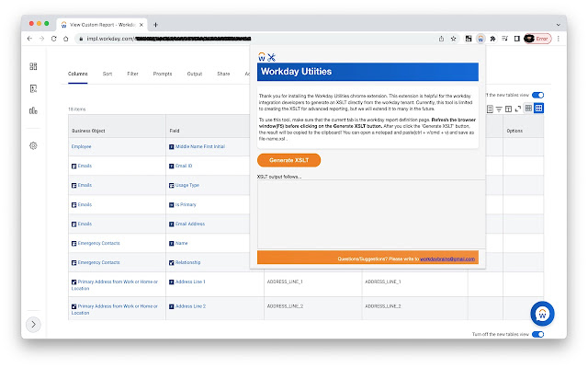Screen dimensions: 588x368
Task: Switch to the Filter tab
Action: [x=132, y=74]
